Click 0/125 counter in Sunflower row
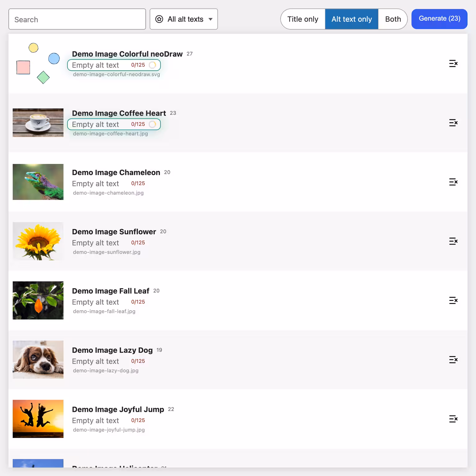Screen dimensions: 476x476 pos(138,243)
